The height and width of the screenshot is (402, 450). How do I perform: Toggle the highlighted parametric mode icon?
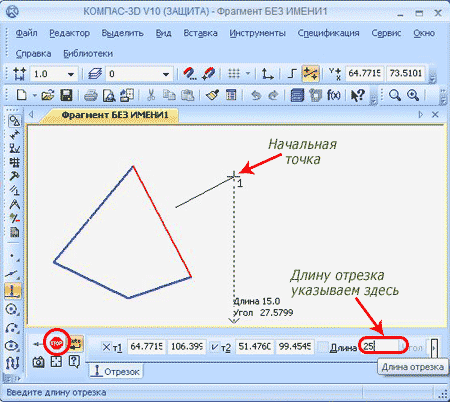tap(310, 74)
